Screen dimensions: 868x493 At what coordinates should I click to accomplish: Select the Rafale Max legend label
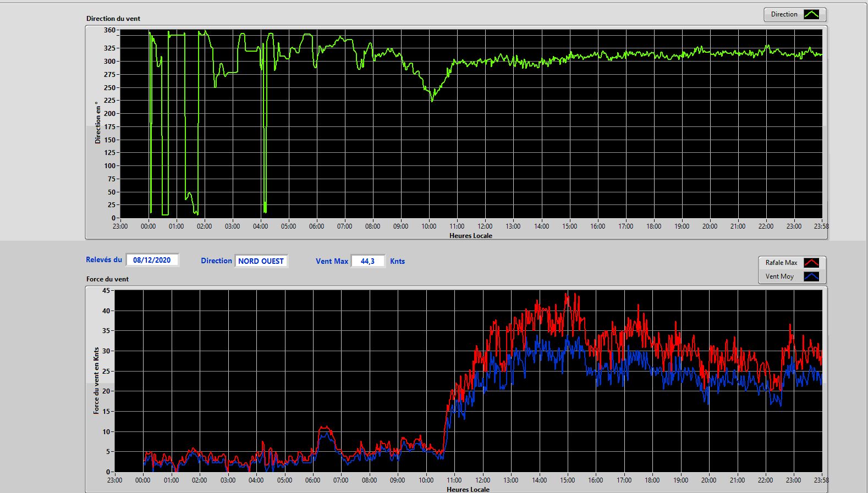pos(781,263)
